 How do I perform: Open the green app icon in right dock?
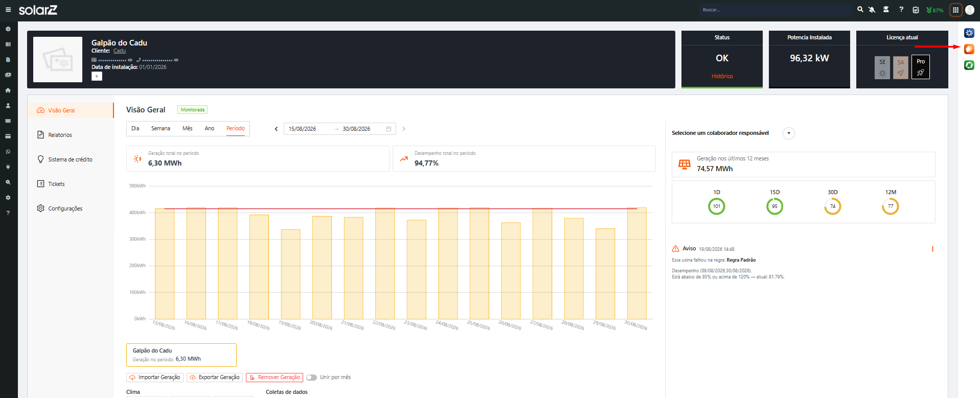coord(969,65)
